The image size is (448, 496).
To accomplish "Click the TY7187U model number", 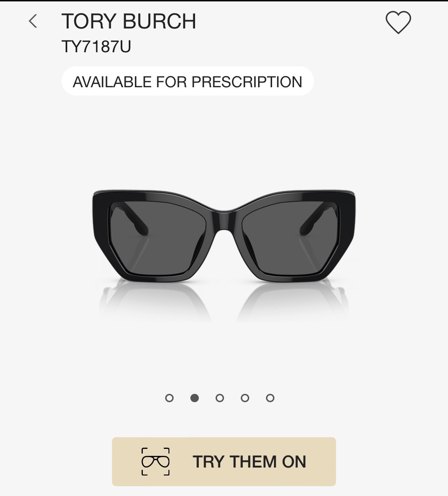I will pyautogui.click(x=96, y=47).
